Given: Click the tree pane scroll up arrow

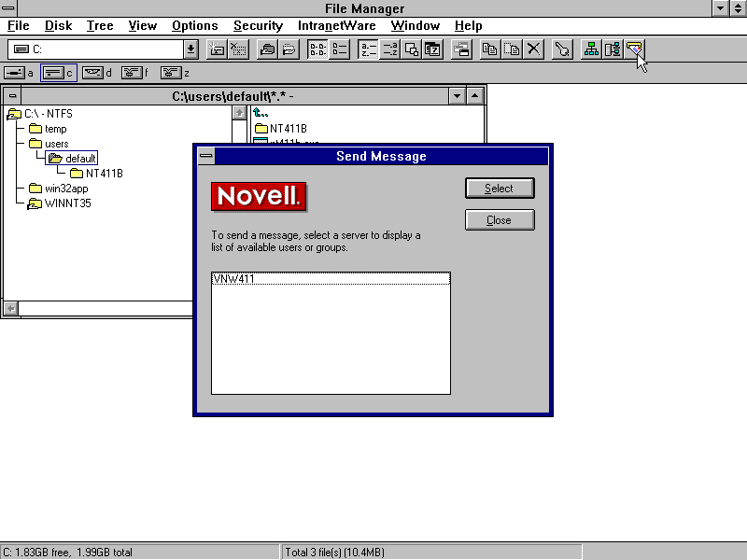Looking at the screenshot, I should point(239,113).
